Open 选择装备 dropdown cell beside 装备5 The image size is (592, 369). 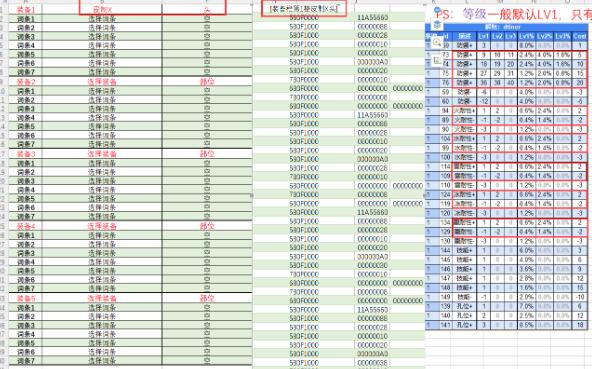(102, 298)
